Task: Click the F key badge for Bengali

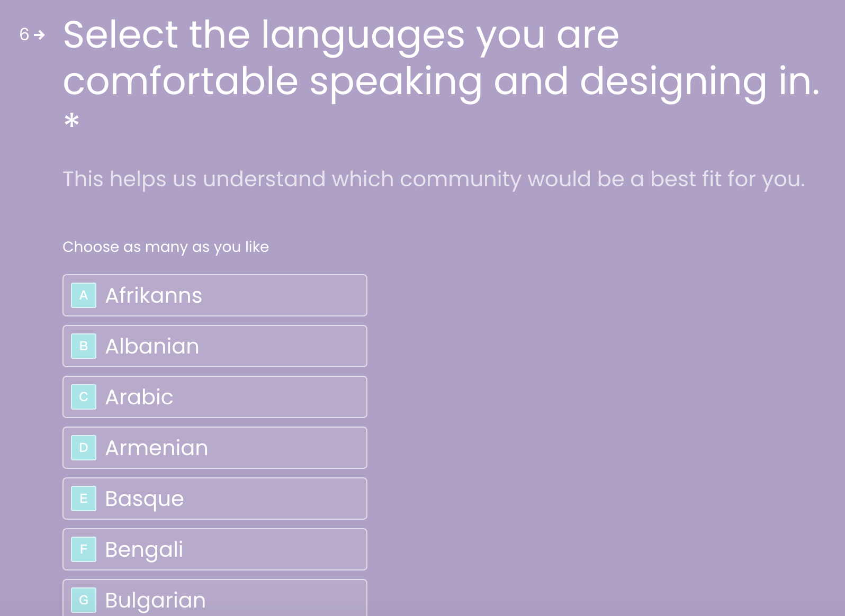Action: coord(84,549)
